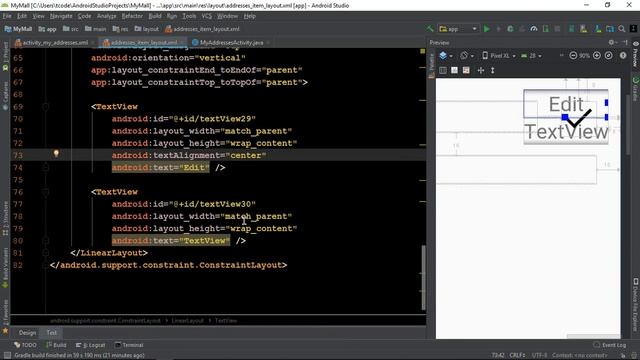640x360 pixels.
Task: Click the layout folder breadcrumb
Action: click(x=147, y=29)
